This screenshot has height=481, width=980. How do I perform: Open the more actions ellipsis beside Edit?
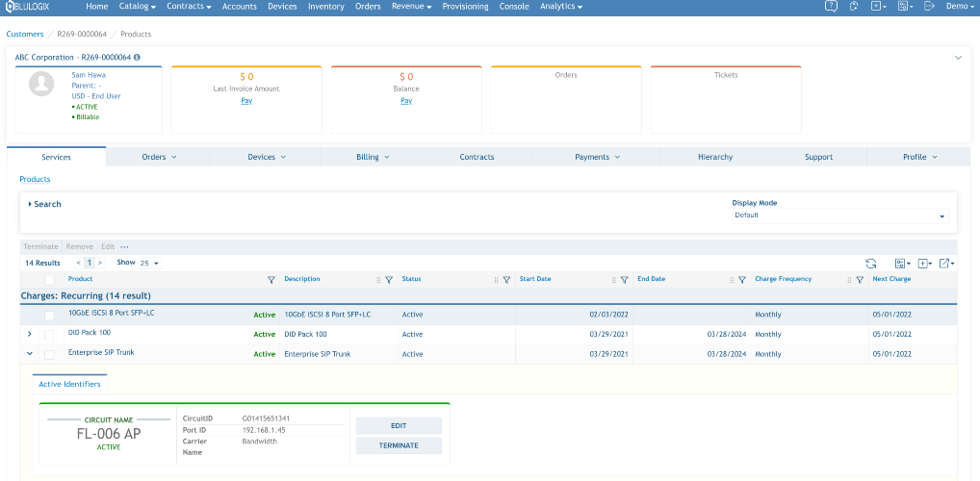coord(124,246)
